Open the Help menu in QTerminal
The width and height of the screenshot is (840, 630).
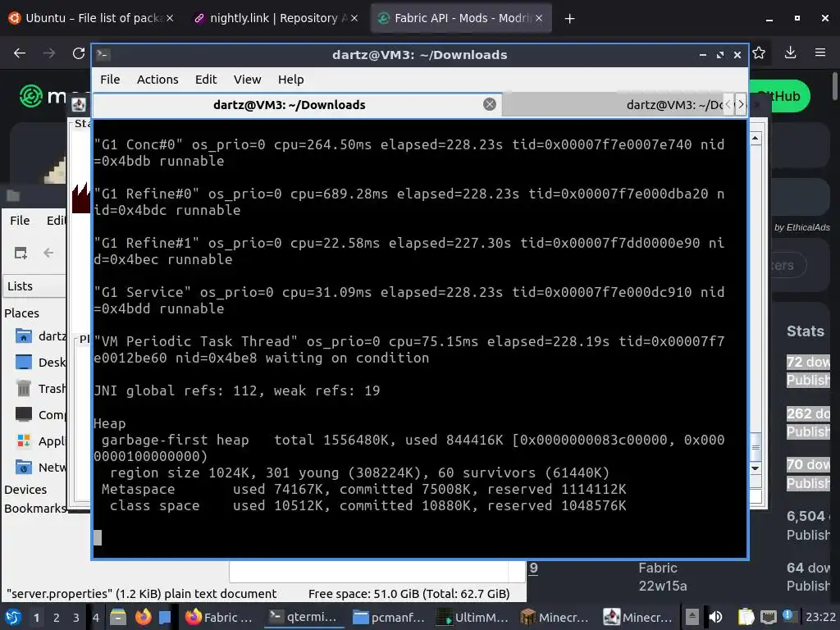coord(291,80)
